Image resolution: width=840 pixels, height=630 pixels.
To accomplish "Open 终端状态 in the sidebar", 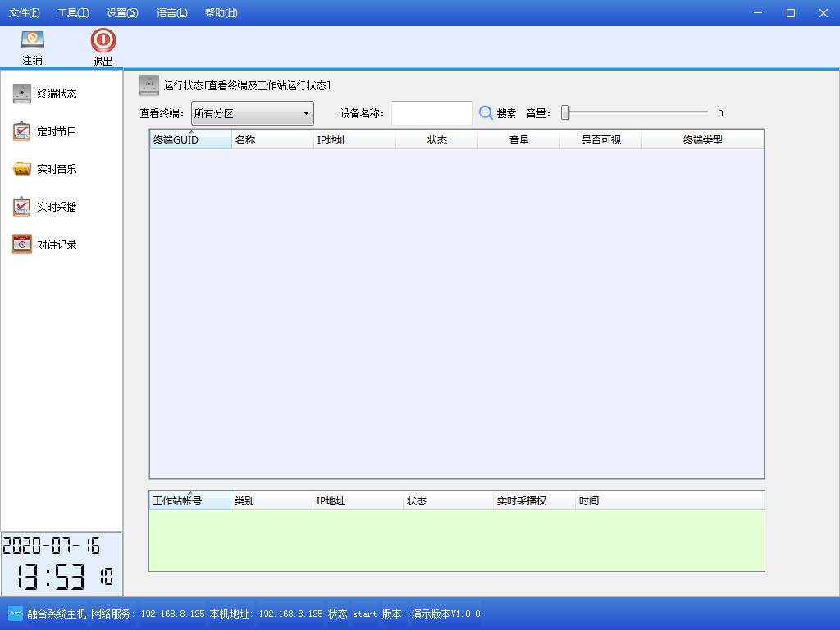I will tap(22, 94).
